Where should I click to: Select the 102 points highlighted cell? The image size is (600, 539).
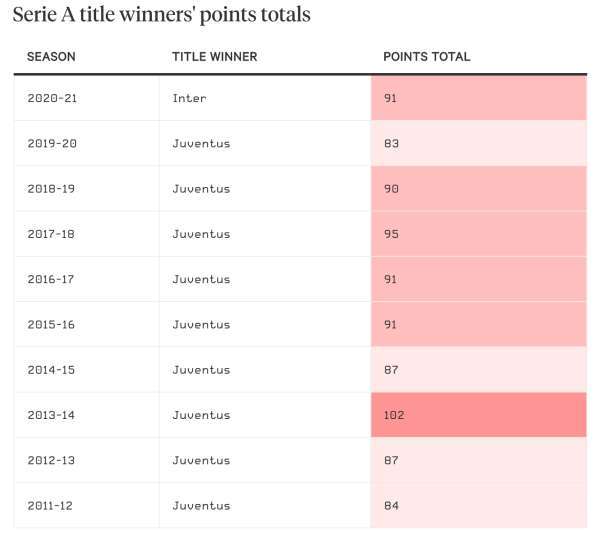pyautogui.click(x=479, y=415)
